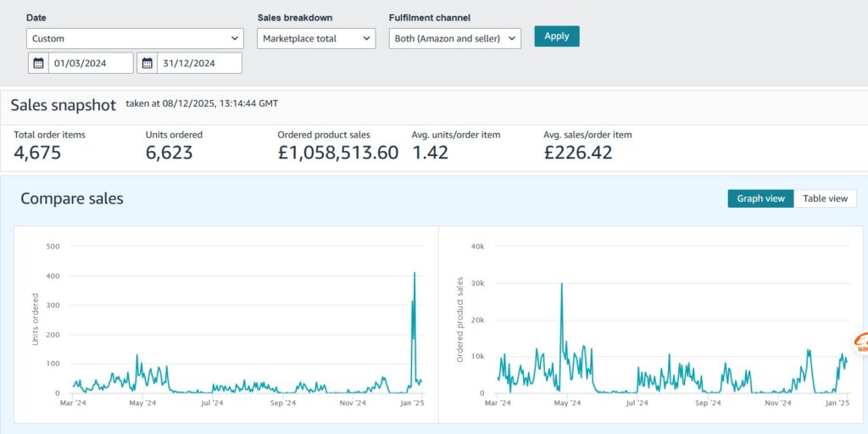868x434 pixels.
Task: Switch to Graph view
Action: tap(760, 198)
